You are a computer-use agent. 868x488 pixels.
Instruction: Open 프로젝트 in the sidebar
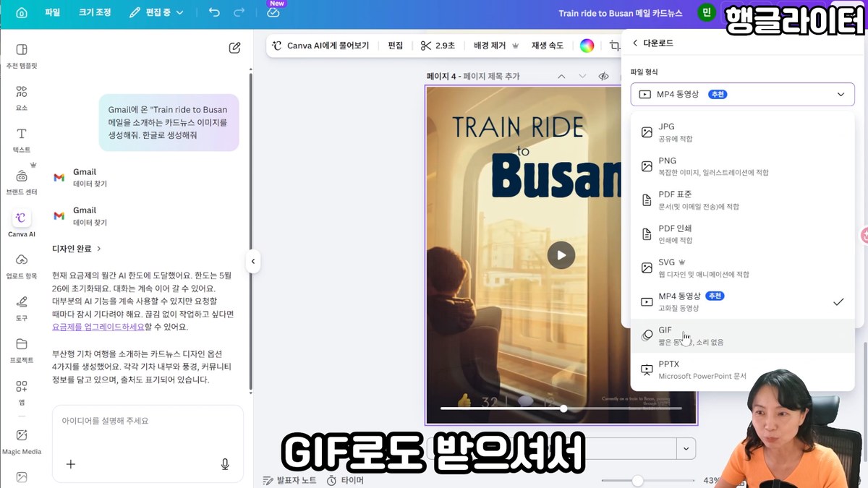[22, 351]
